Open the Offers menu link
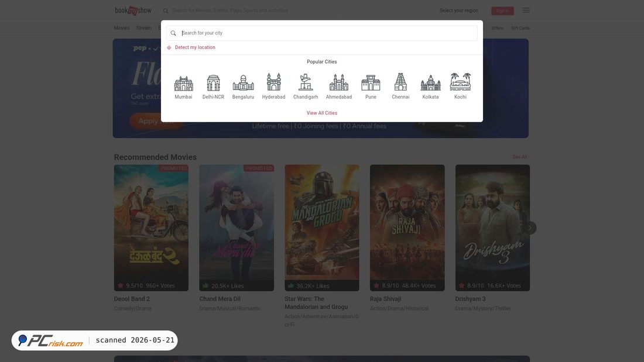The width and height of the screenshot is (644, 362). click(x=498, y=28)
